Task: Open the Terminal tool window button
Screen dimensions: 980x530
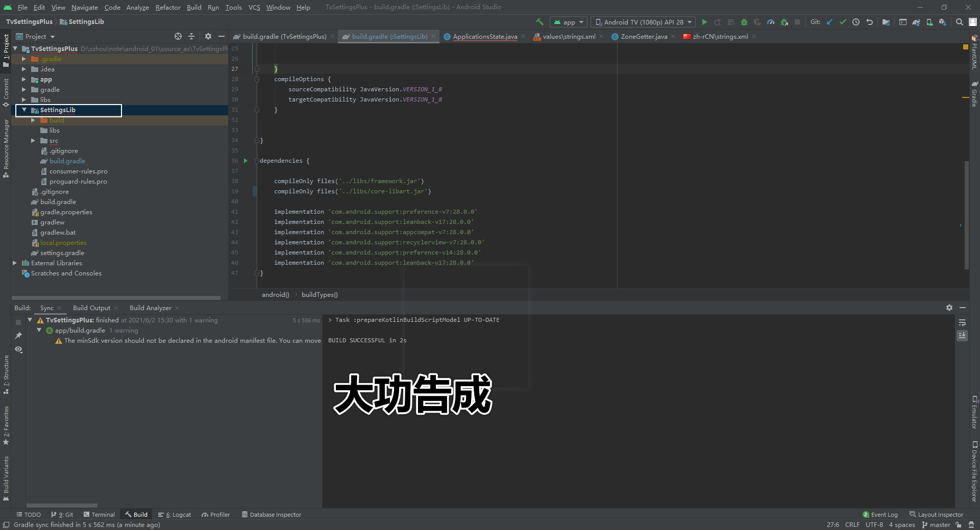Action: [x=99, y=515]
